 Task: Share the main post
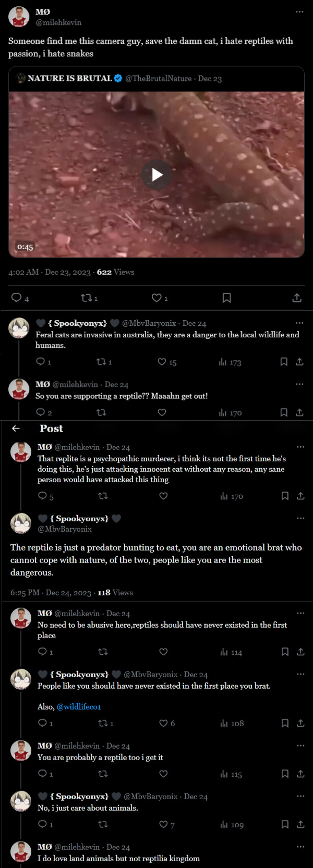297,298
